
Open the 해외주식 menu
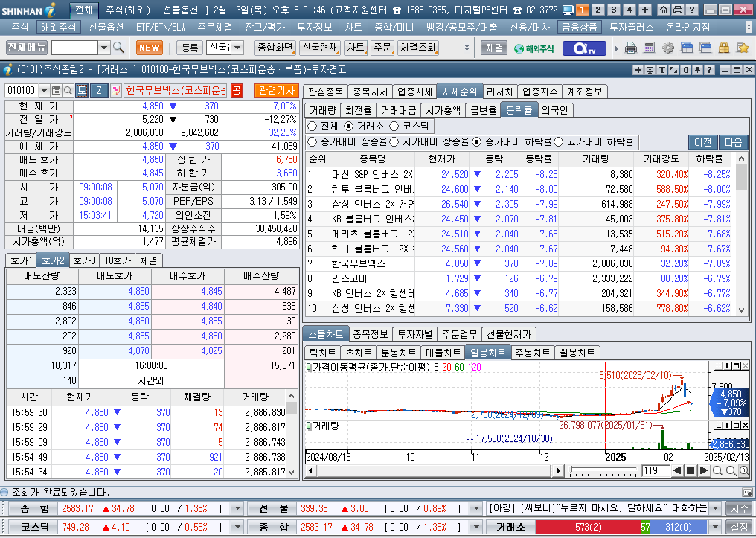tap(58, 27)
